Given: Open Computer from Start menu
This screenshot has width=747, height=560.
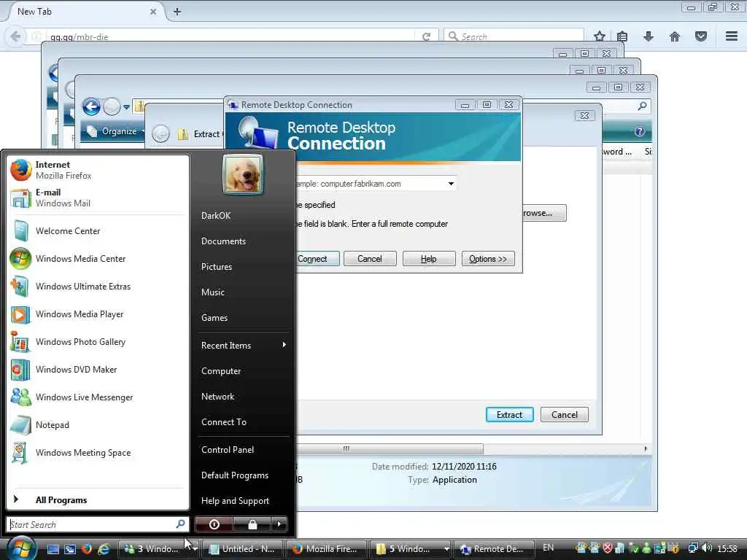Looking at the screenshot, I should coord(220,371).
